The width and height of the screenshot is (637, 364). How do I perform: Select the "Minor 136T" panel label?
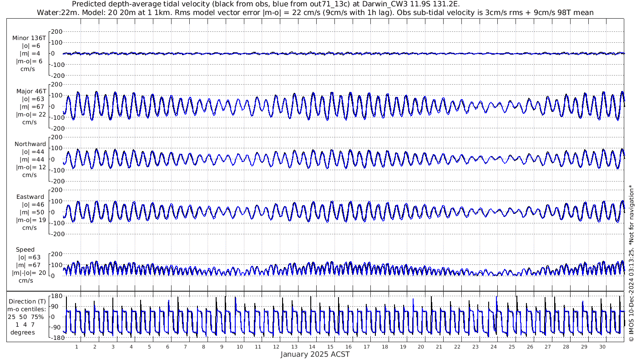click(30, 38)
